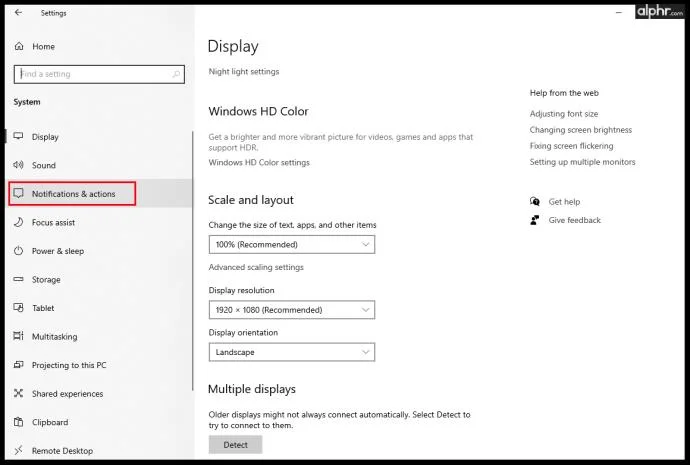Select Sound in the sidebar

pyautogui.click(x=44, y=165)
